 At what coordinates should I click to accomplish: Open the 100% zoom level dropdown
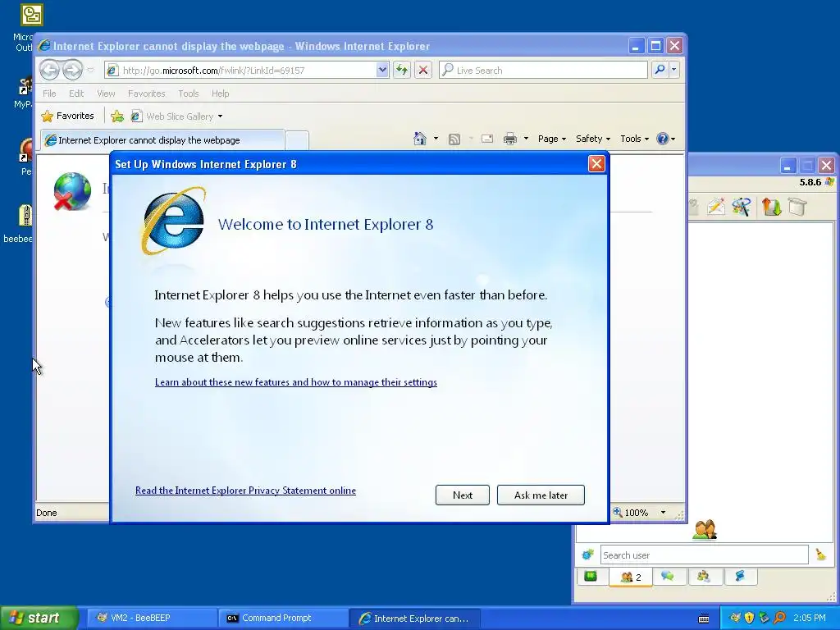[x=663, y=513]
